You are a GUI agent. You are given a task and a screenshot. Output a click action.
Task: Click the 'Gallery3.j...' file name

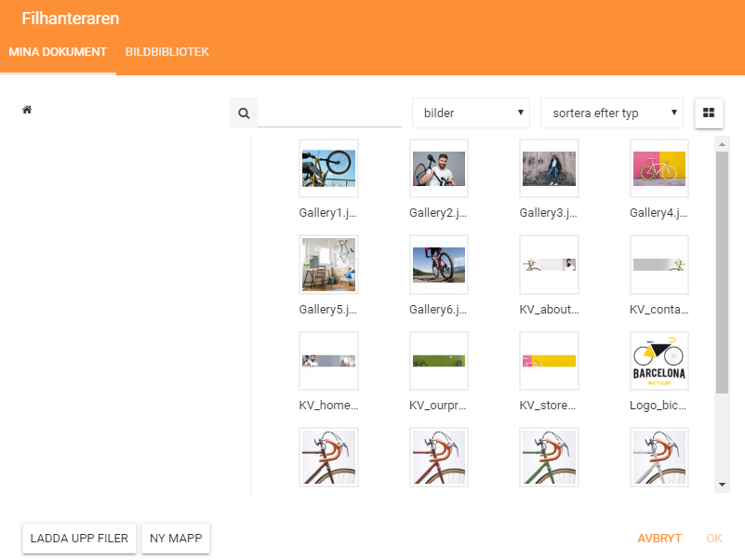click(549, 213)
